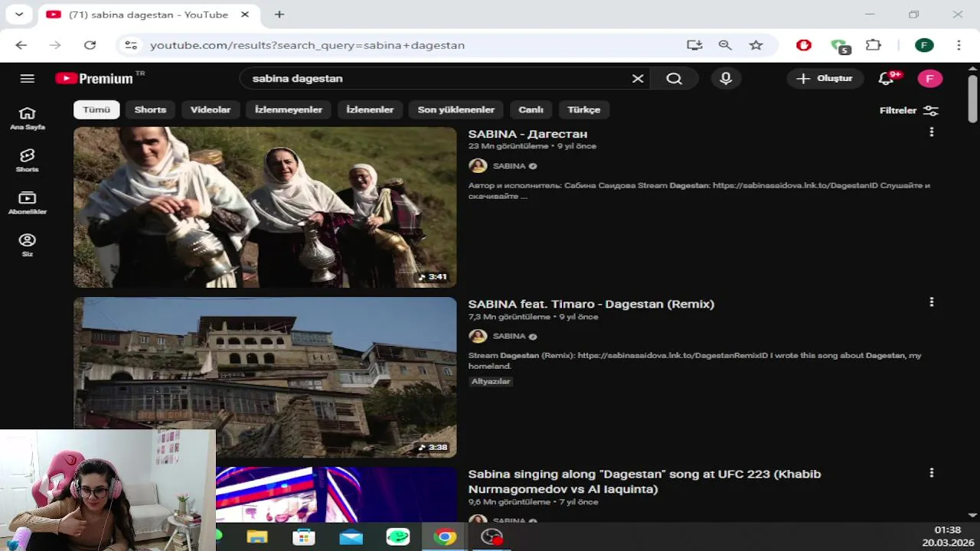Go back with browser back arrow
This screenshot has height=551, width=980.
pyautogui.click(x=21, y=45)
